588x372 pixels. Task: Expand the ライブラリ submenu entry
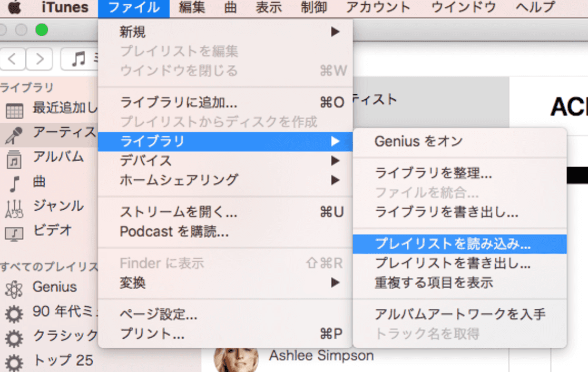(225, 141)
